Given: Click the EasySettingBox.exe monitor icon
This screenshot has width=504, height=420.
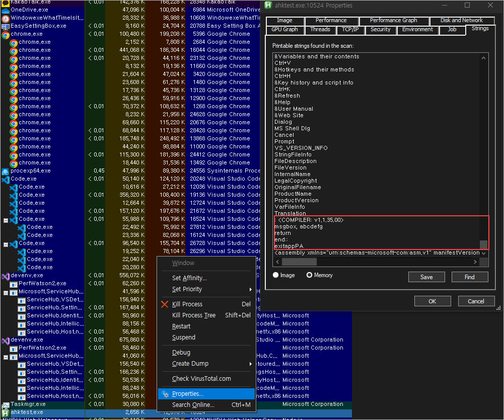Looking at the screenshot, I should coord(6,26).
